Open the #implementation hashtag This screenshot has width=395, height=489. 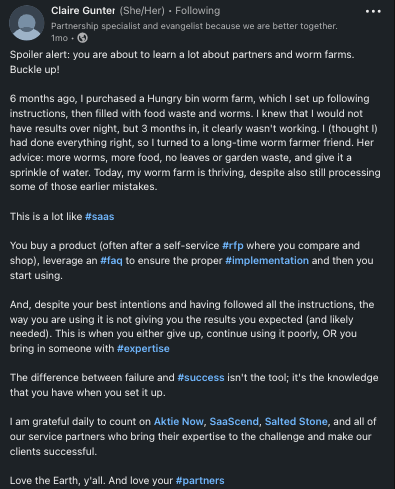click(267, 260)
